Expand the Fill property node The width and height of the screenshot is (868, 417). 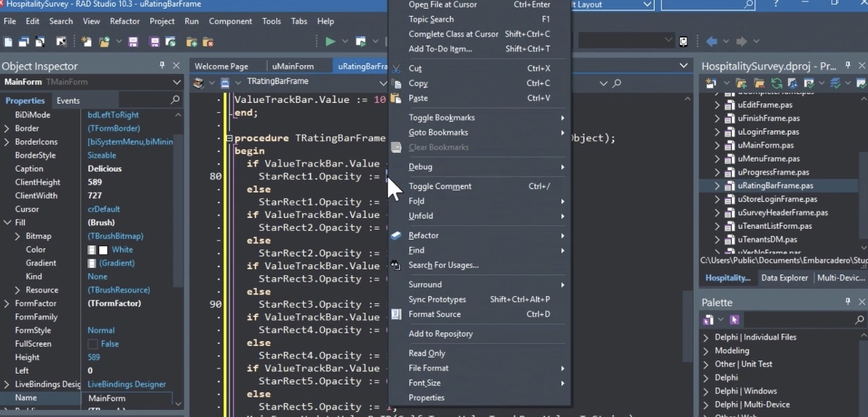click(7, 222)
